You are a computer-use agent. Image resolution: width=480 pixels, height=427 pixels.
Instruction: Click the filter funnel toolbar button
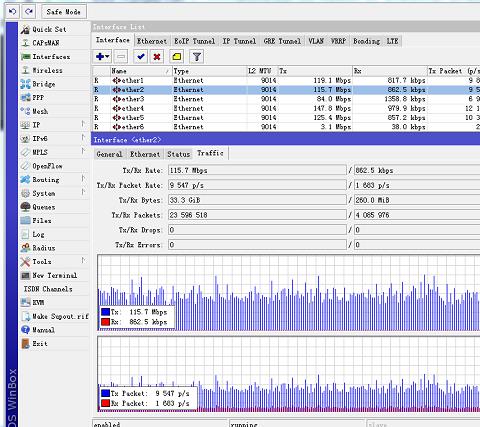[197, 57]
